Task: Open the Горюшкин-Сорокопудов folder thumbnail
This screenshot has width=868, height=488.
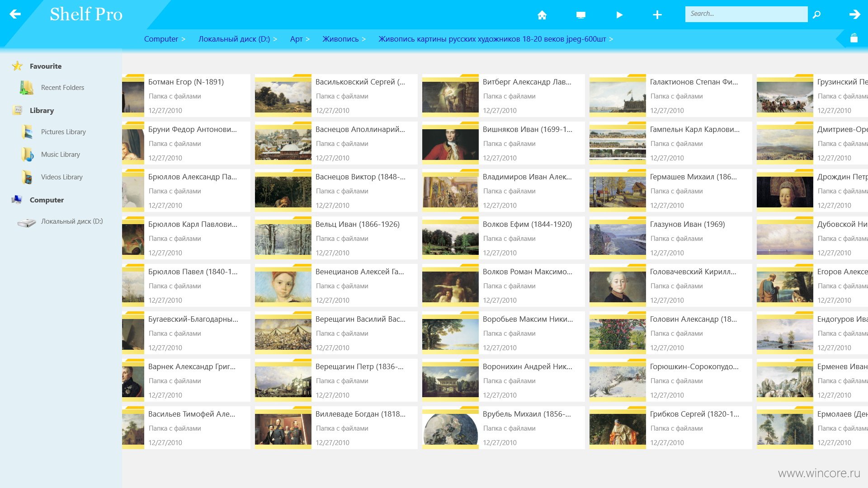Action: coord(618,380)
